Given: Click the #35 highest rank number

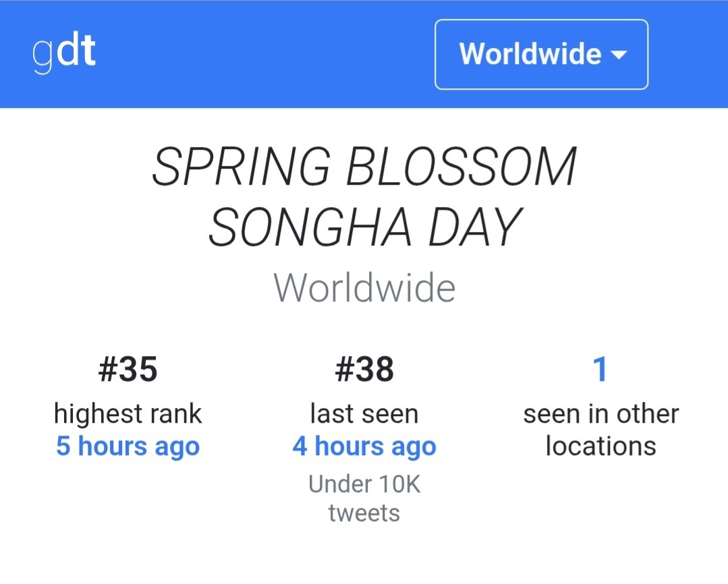Looking at the screenshot, I should (128, 370).
